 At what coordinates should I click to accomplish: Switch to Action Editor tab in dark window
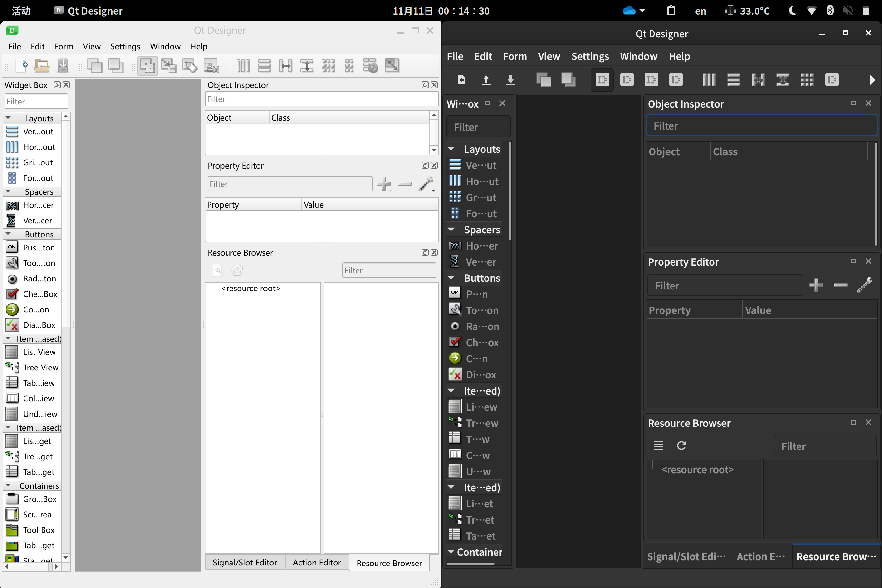click(760, 556)
